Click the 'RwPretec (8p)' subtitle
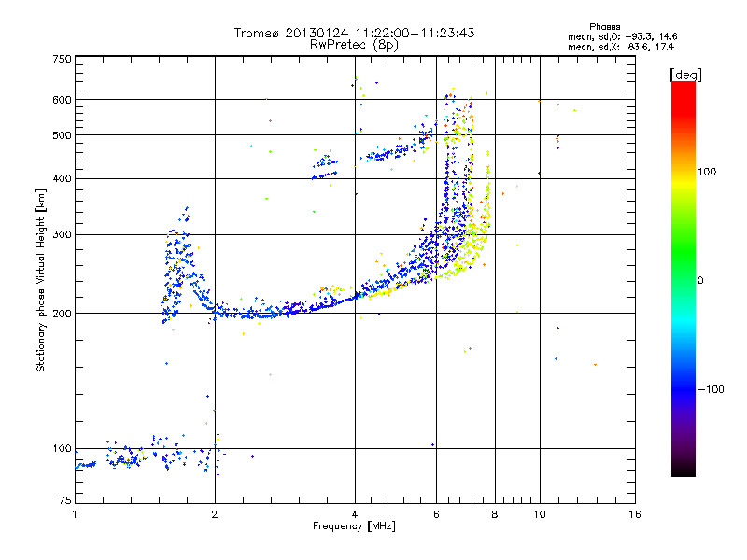The width and height of the screenshot is (747, 560). point(354,45)
